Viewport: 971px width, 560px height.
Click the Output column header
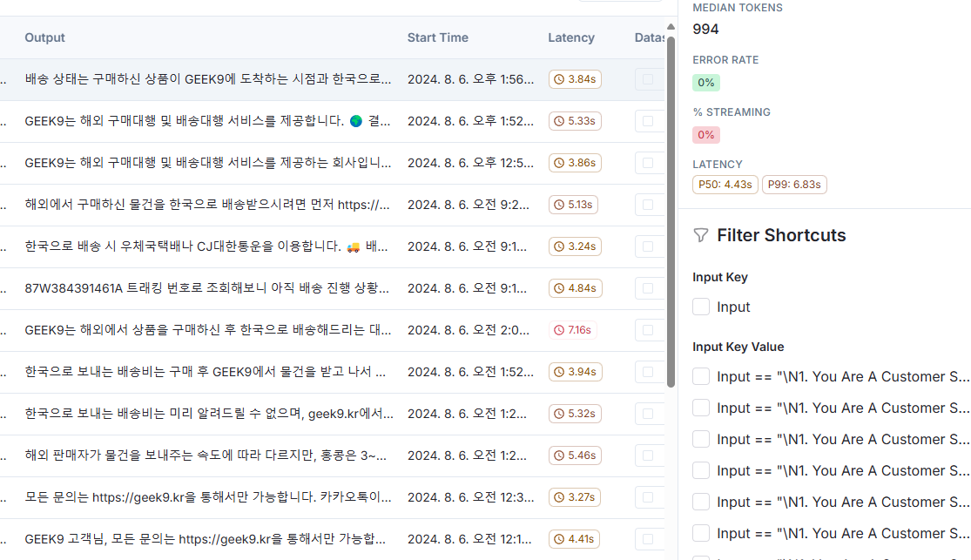pos(44,37)
